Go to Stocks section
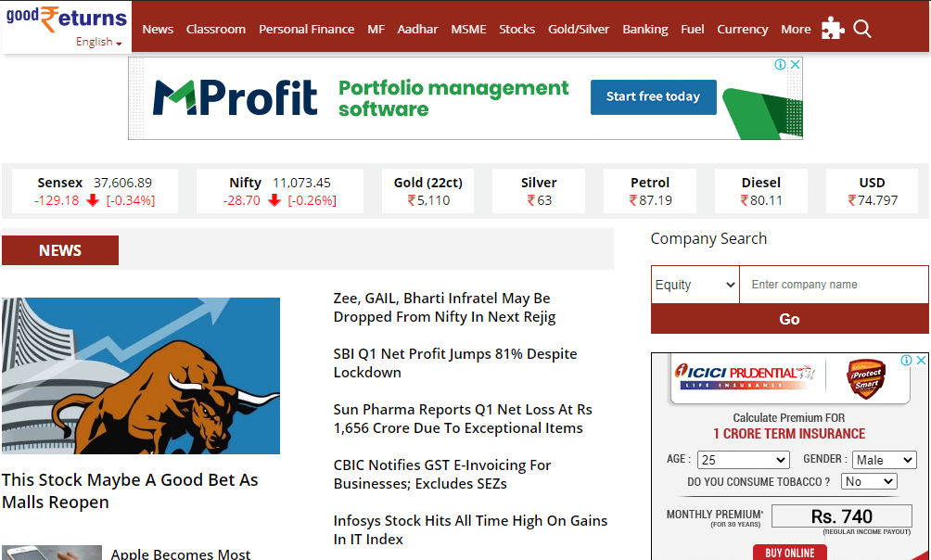Screen dimensions: 931x560 517,29
